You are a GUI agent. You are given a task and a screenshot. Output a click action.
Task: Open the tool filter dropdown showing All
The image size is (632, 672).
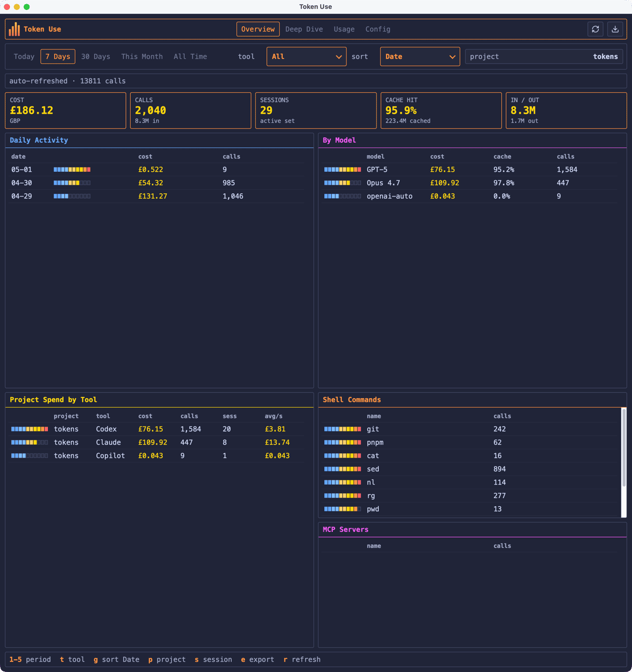tap(307, 56)
